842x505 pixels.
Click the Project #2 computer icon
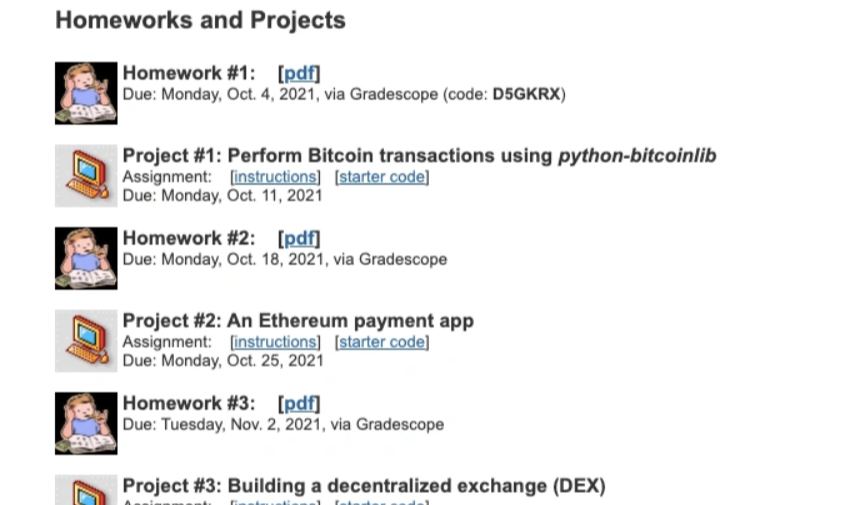86,341
